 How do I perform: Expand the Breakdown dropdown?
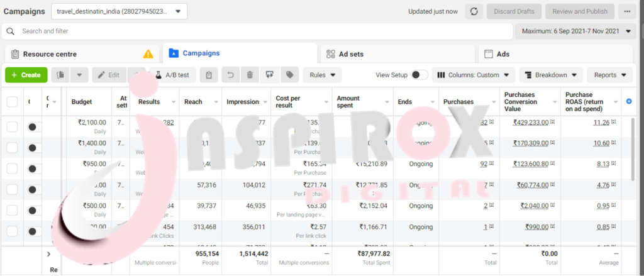coord(550,75)
